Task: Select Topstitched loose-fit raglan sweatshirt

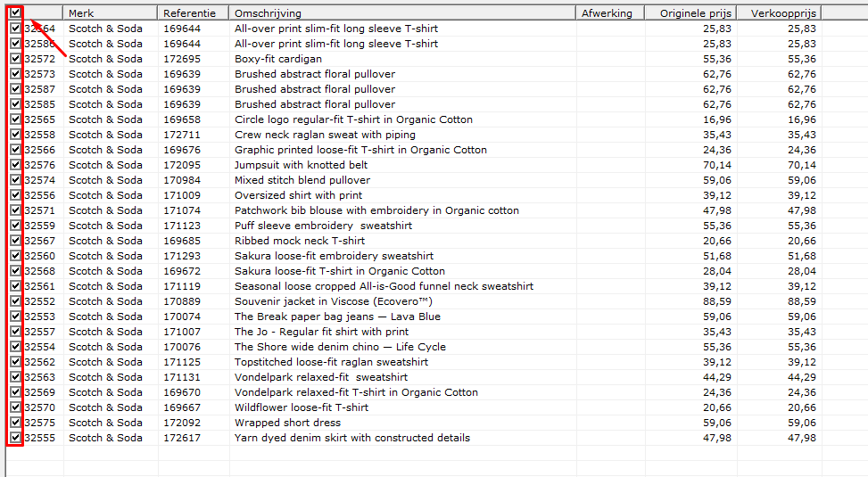Action: click(x=331, y=362)
